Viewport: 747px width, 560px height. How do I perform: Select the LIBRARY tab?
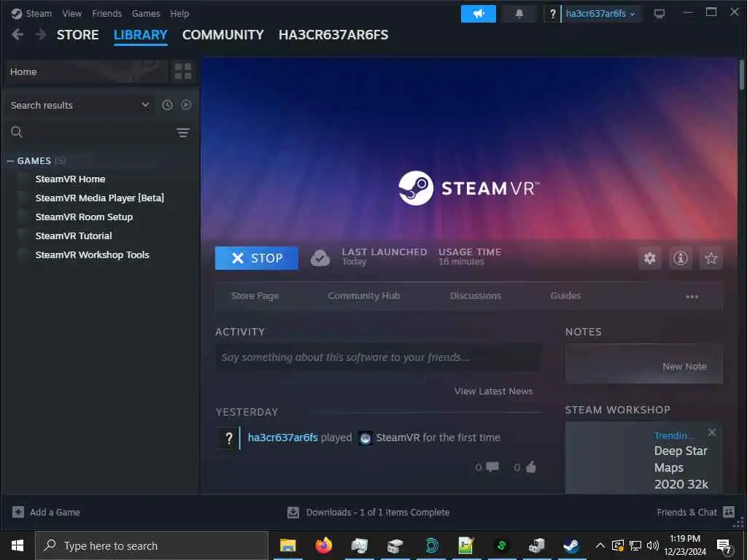141,35
